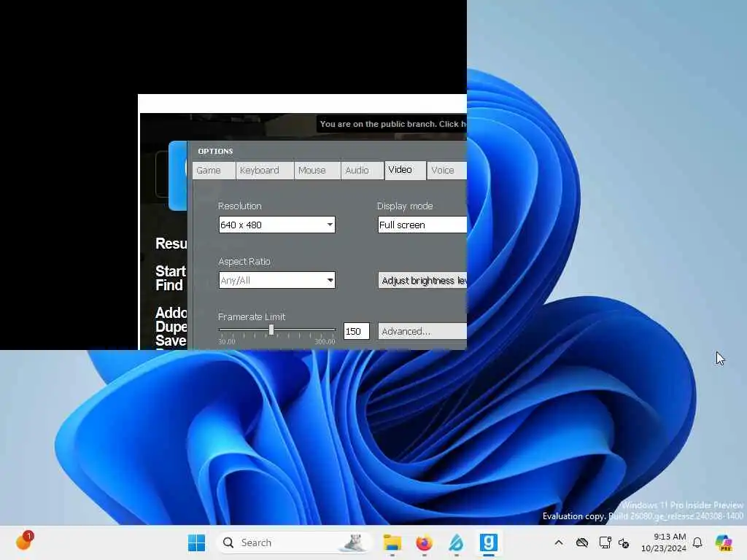
Task: Open the Voice tab
Action: [x=446, y=171]
